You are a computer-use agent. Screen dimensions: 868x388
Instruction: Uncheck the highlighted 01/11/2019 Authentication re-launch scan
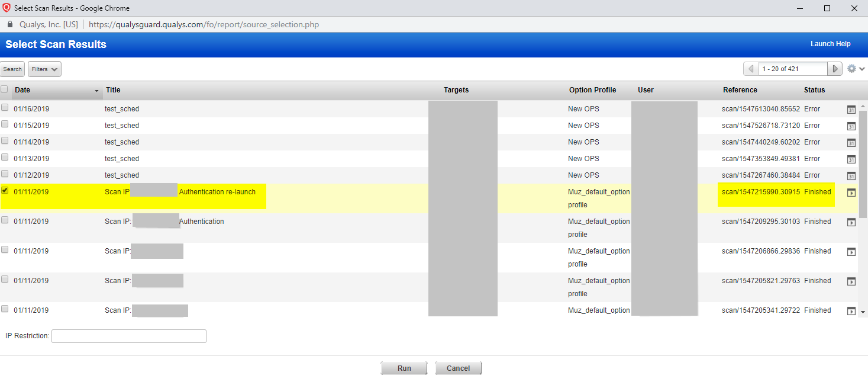tap(5, 191)
